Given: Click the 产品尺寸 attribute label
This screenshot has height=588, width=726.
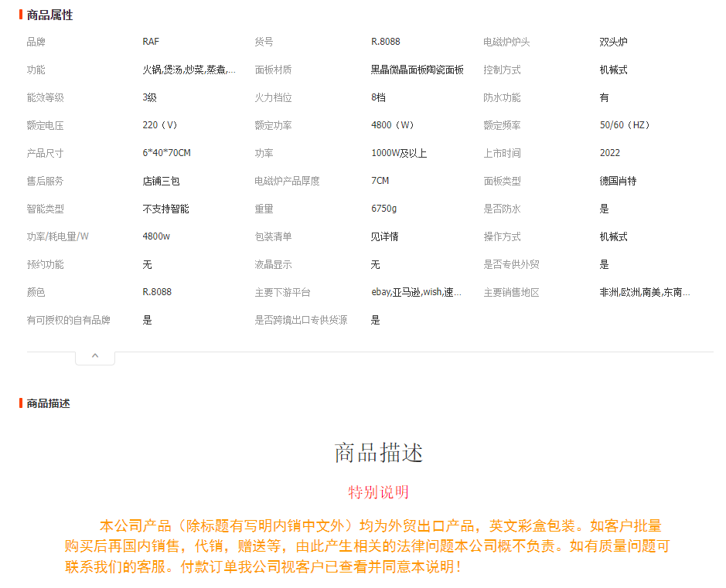Looking at the screenshot, I should point(46,153).
